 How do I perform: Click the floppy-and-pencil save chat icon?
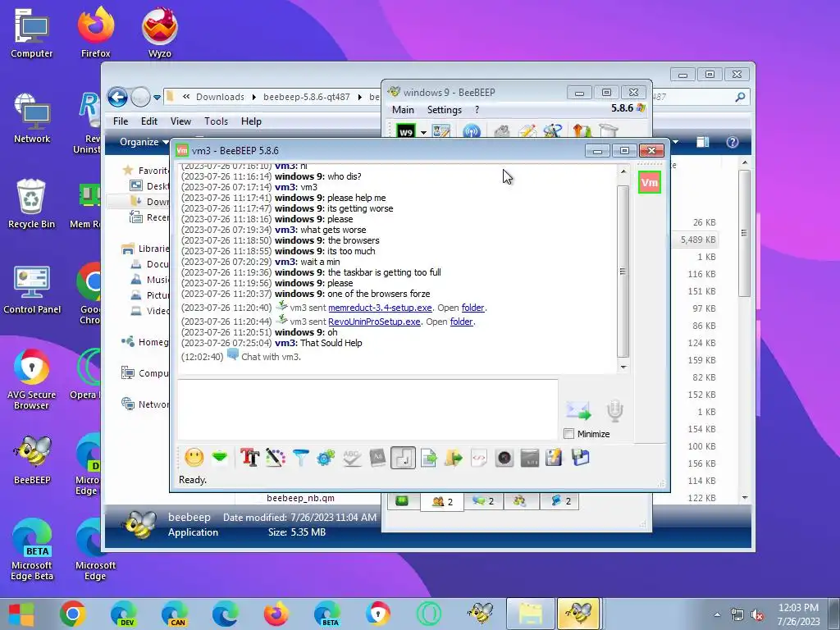coord(554,458)
